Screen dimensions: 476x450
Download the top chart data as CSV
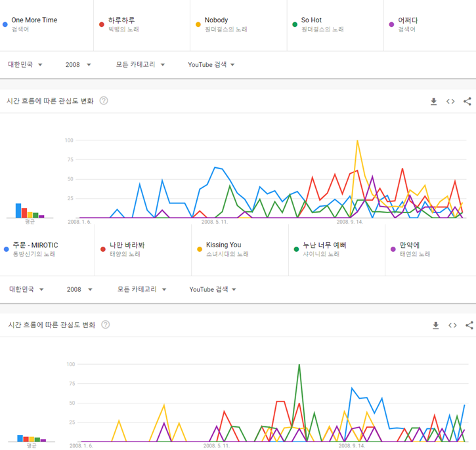coord(433,101)
